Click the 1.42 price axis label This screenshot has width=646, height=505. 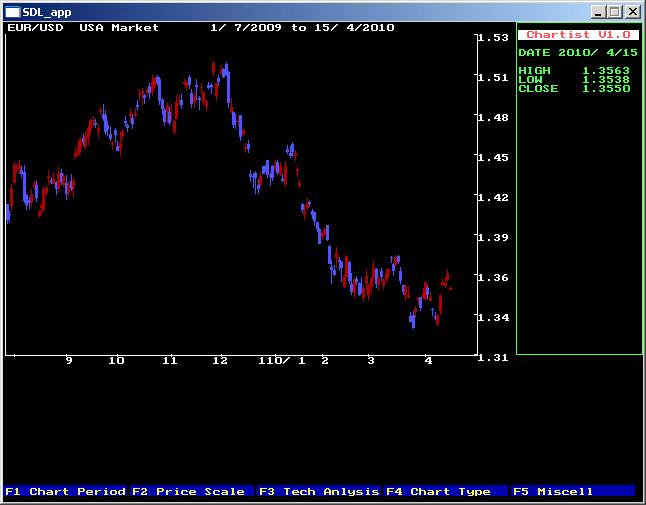click(494, 197)
